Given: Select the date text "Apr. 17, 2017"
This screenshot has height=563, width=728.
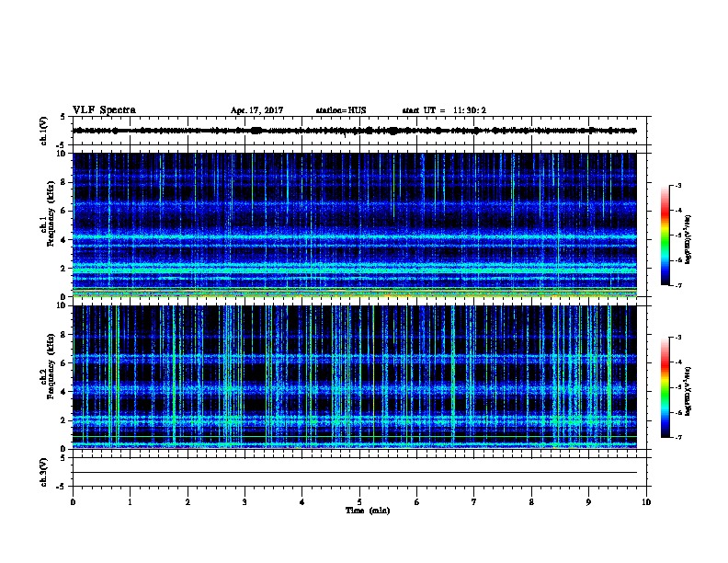Looking at the screenshot, I should 256,110.
